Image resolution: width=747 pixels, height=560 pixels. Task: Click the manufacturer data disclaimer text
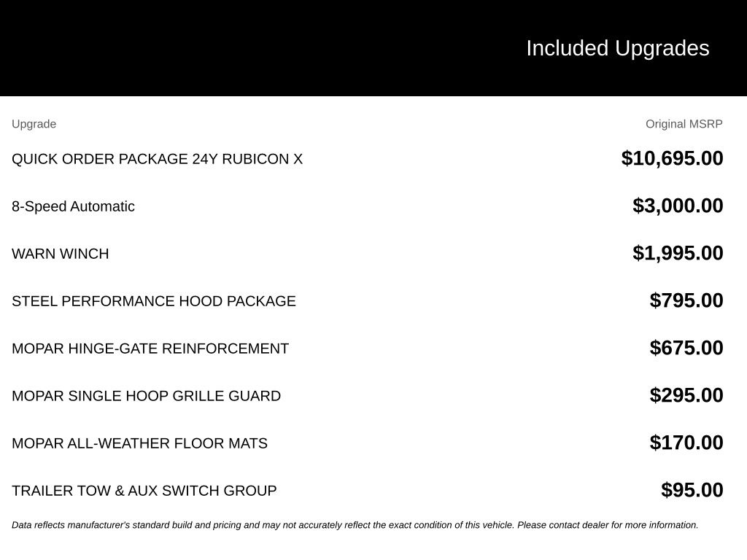pos(355,525)
